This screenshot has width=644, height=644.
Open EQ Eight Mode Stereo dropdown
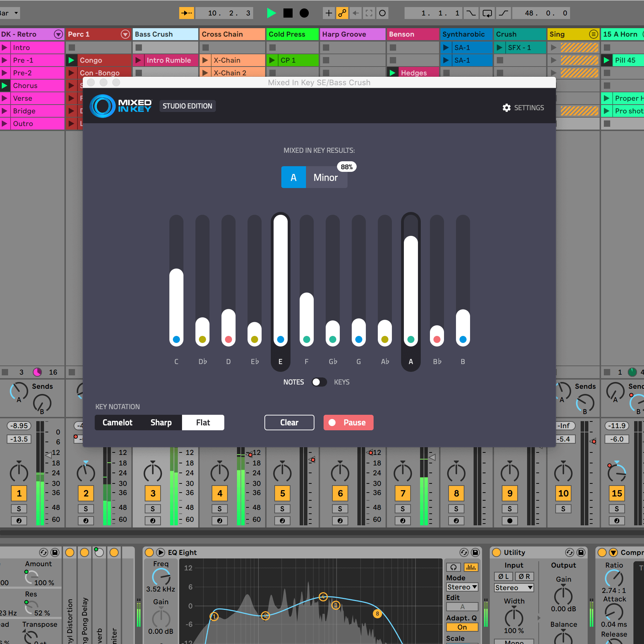[462, 587]
